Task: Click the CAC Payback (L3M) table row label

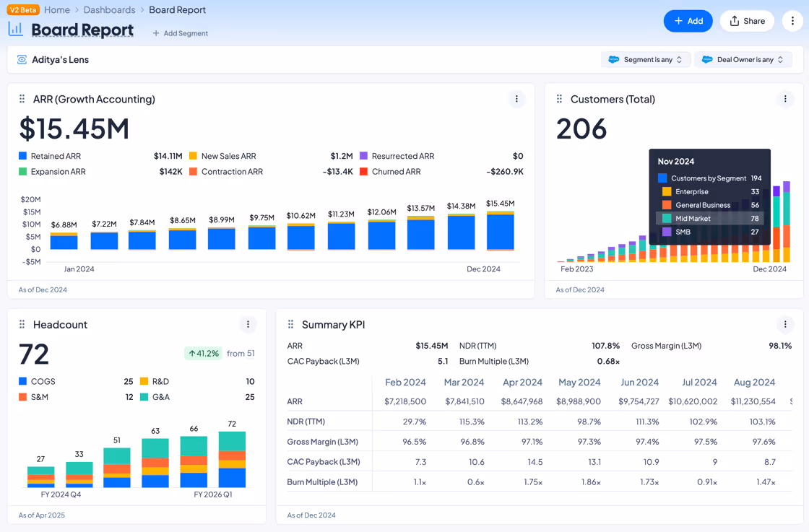Action: 324,462
